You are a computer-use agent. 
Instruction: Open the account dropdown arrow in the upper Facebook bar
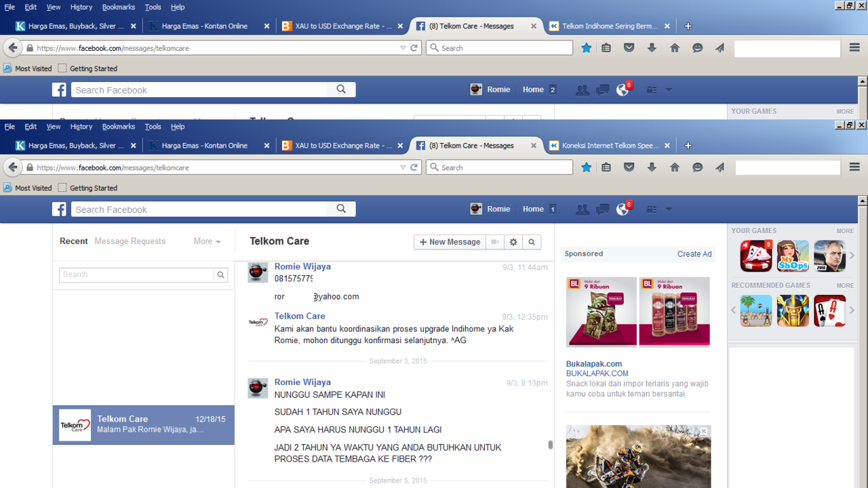tap(669, 89)
